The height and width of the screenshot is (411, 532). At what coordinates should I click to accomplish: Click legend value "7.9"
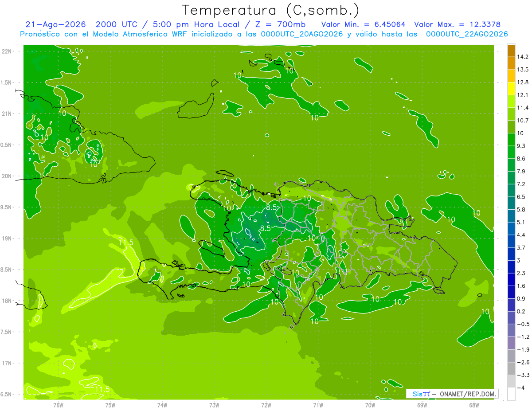521,172
